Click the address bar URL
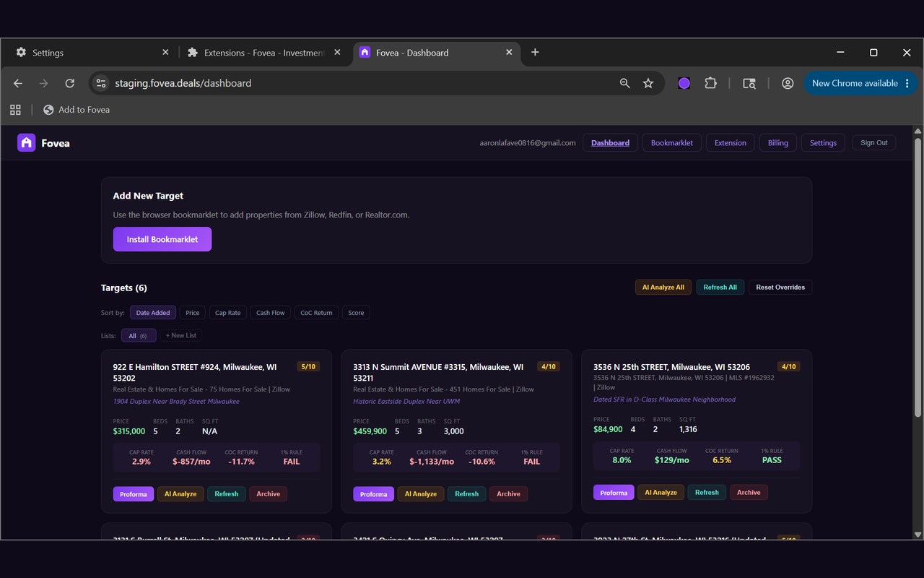 coord(183,83)
